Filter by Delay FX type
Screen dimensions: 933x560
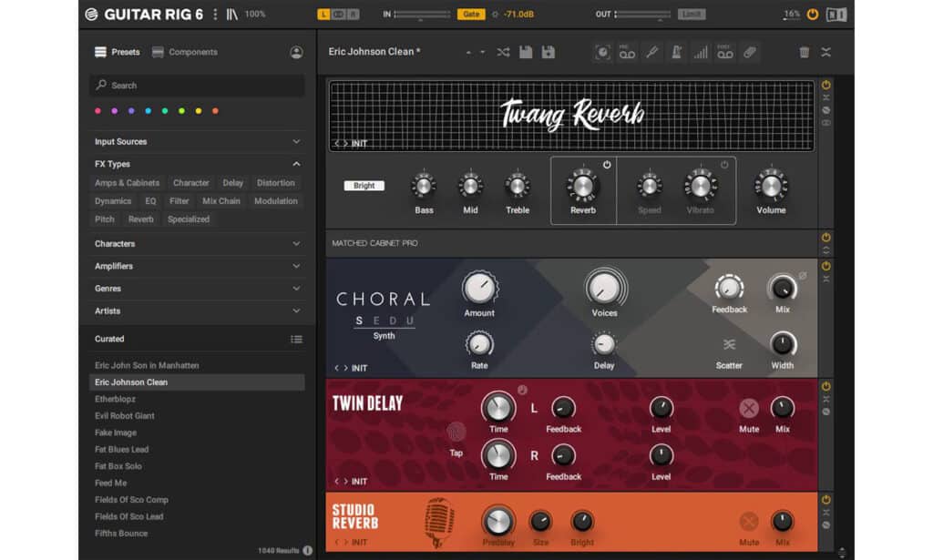(x=232, y=183)
